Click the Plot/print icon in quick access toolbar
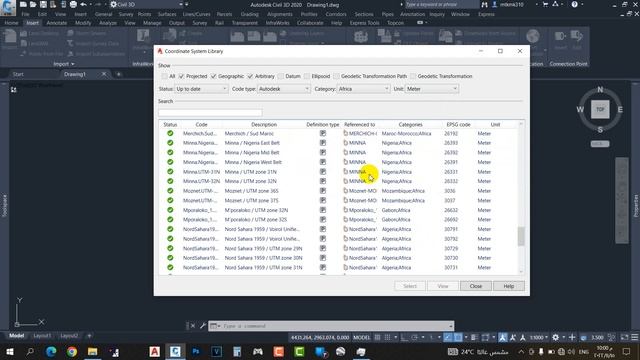The height and width of the screenshot is (360, 640). coord(73,4)
